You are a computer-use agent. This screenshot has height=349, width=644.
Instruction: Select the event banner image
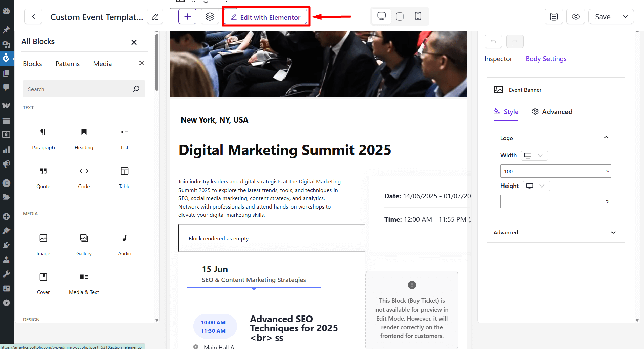319,64
